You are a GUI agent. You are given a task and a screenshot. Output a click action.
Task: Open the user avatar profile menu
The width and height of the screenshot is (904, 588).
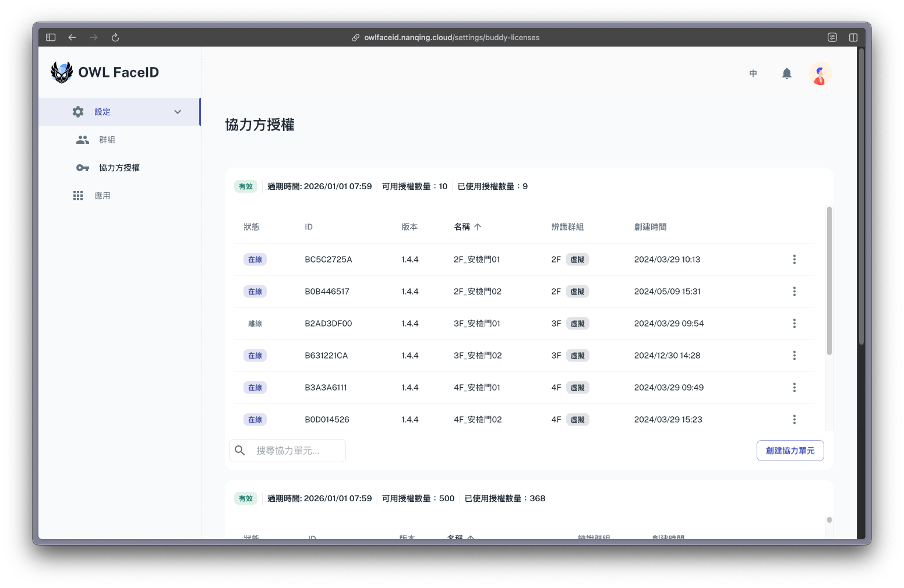tap(820, 73)
